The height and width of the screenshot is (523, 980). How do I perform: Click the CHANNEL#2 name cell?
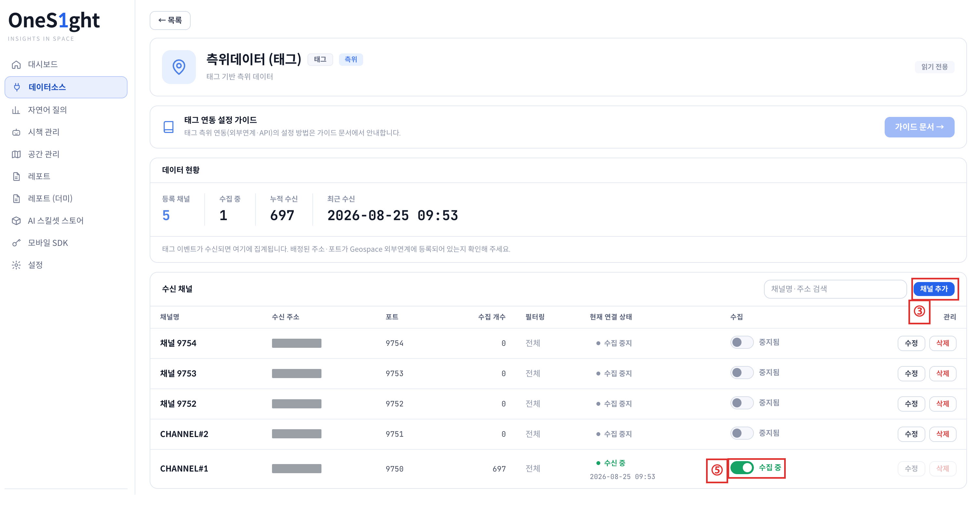point(184,434)
